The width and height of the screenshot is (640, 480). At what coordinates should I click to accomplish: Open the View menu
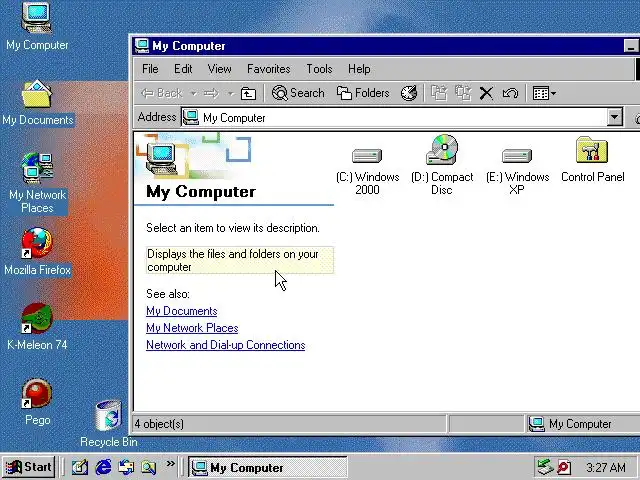219,69
